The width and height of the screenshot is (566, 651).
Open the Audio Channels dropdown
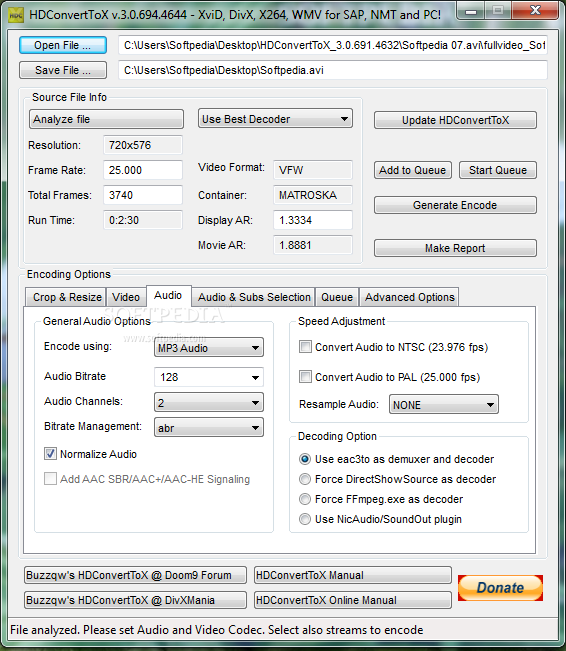(x=209, y=402)
